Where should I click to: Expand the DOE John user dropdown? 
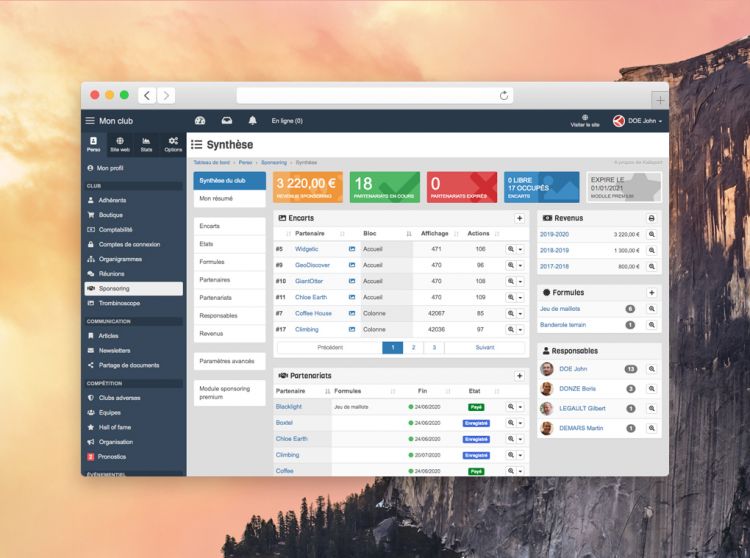coord(638,121)
